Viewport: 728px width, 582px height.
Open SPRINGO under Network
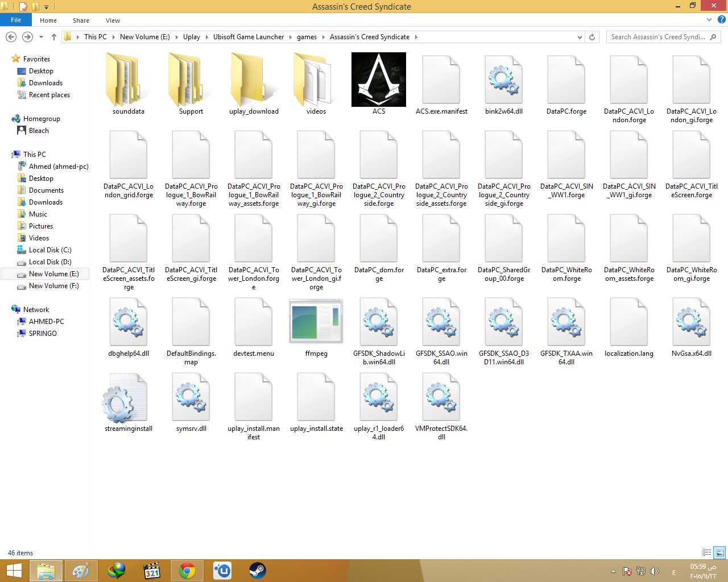point(43,334)
